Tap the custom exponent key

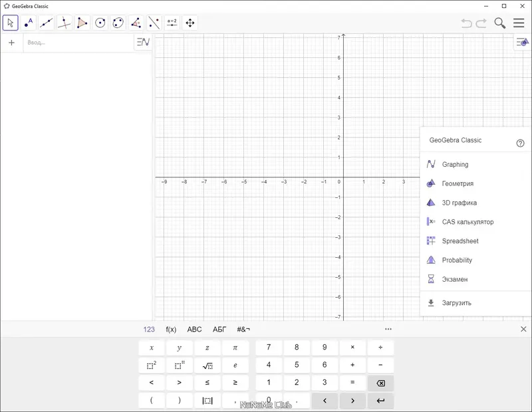pos(179,365)
